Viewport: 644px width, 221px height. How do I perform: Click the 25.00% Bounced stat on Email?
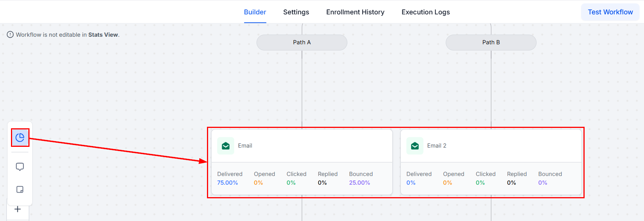359,183
